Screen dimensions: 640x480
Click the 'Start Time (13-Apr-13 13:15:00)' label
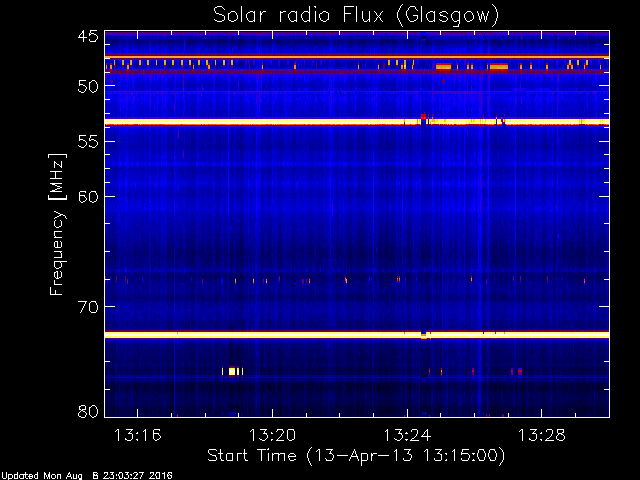356,456
